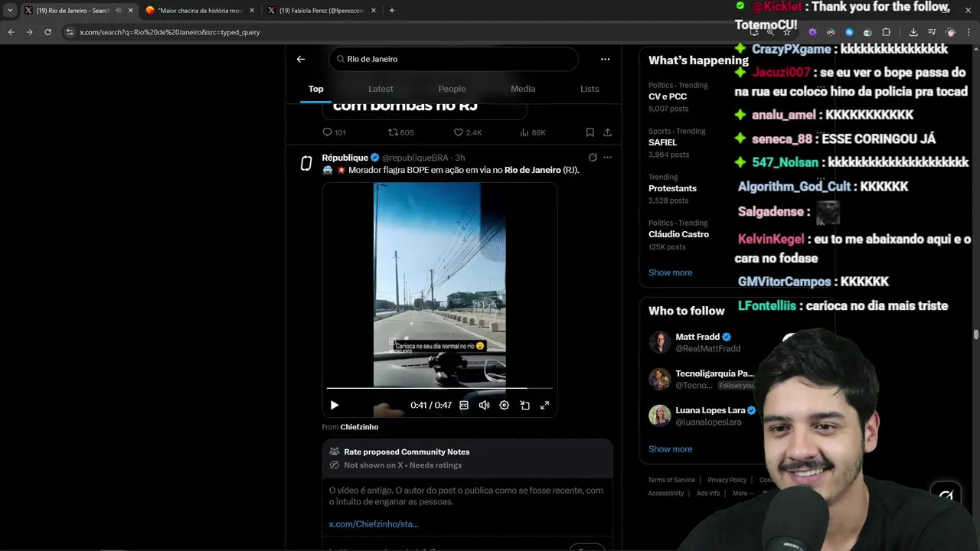Viewport: 980px width, 551px height.
Task: Like the post with 2.4K likes
Action: coord(468,132)
